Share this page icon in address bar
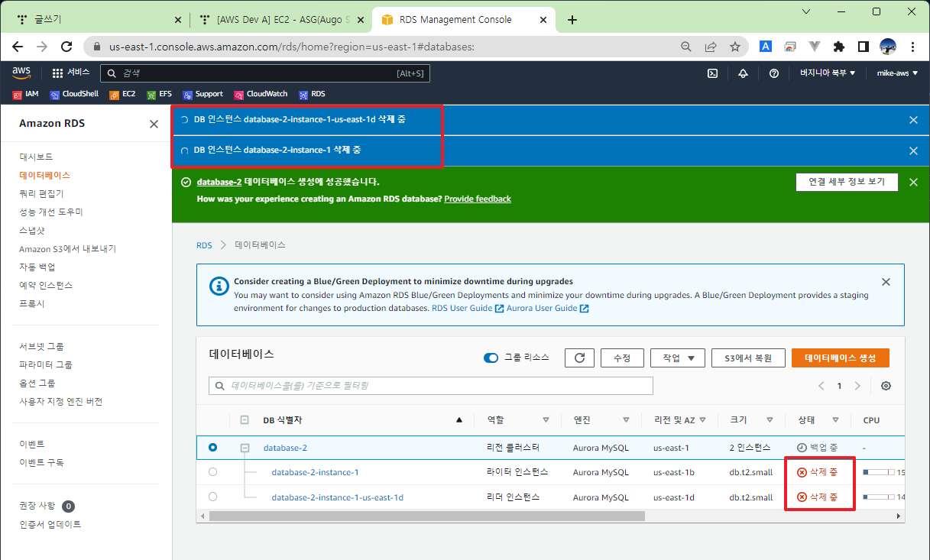Screen dimensions: 930x560 [711, 47]
